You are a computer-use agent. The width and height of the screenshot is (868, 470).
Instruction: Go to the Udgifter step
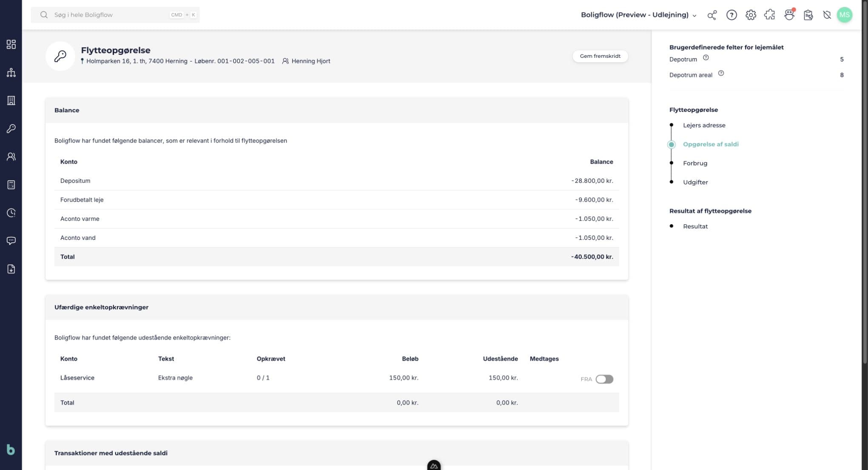[x=695, y=182]
